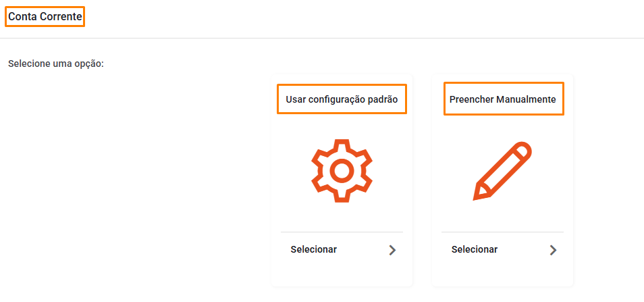This screenshot has width=644, height=302.
Task: Click the center circle of the gear icon
Action: [342, 171]
